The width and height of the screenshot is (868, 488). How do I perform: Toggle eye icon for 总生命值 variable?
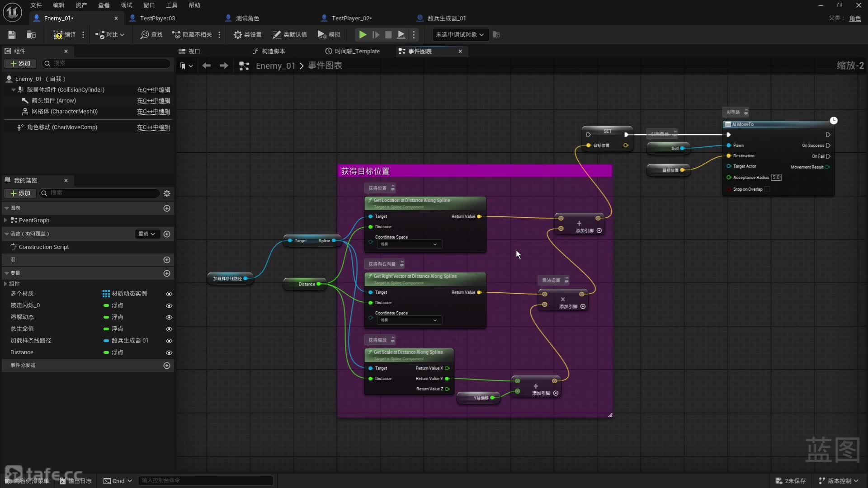pyautogui.click(x=169, y=329)
